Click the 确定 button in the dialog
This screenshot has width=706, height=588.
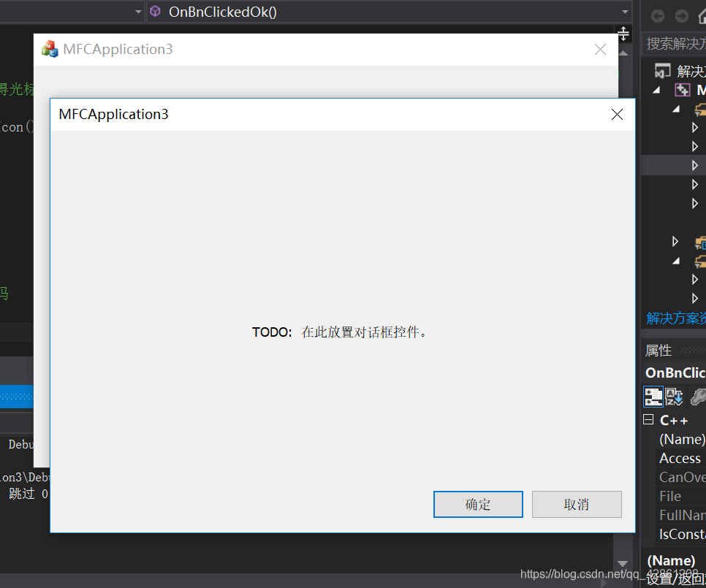coord(478,504)
